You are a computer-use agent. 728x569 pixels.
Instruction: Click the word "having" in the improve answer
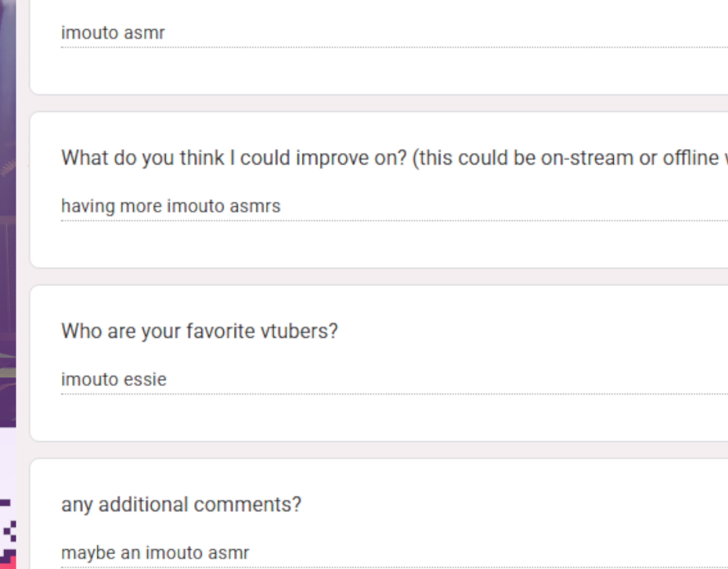click(x=88, y=206)
